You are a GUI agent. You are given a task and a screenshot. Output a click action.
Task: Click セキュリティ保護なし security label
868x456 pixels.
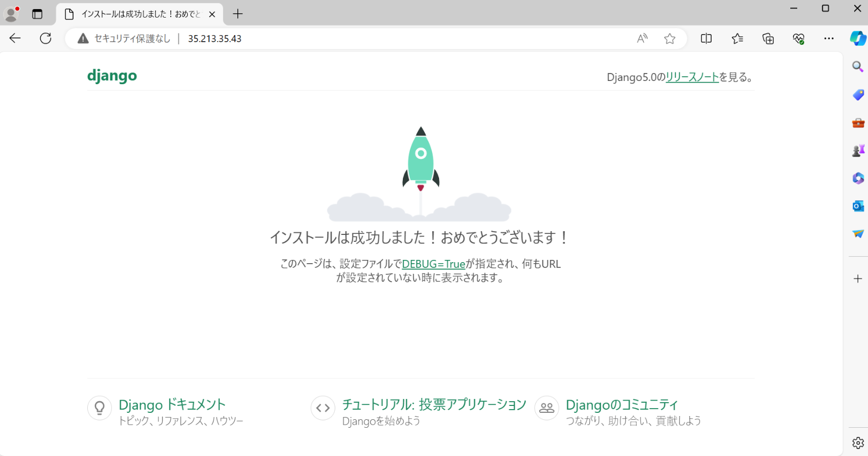(133, 38)
